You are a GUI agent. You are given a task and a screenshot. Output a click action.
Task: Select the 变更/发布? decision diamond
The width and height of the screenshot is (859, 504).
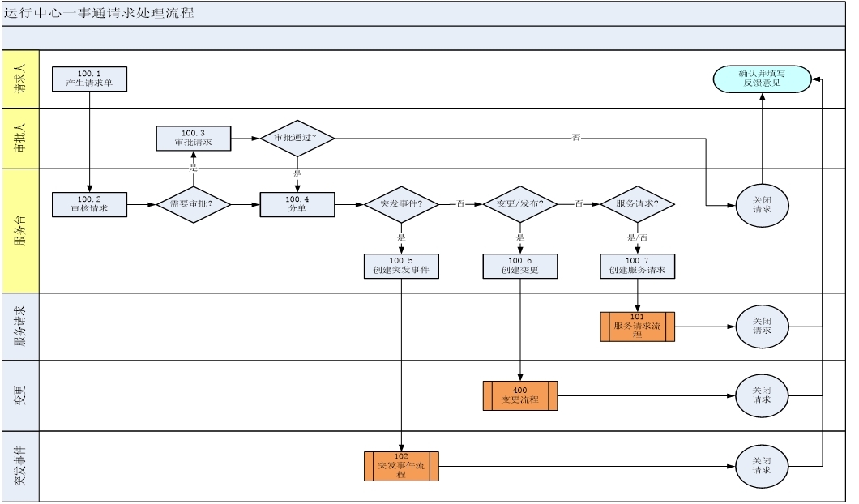pyautogui.click(x=519, y=204)
